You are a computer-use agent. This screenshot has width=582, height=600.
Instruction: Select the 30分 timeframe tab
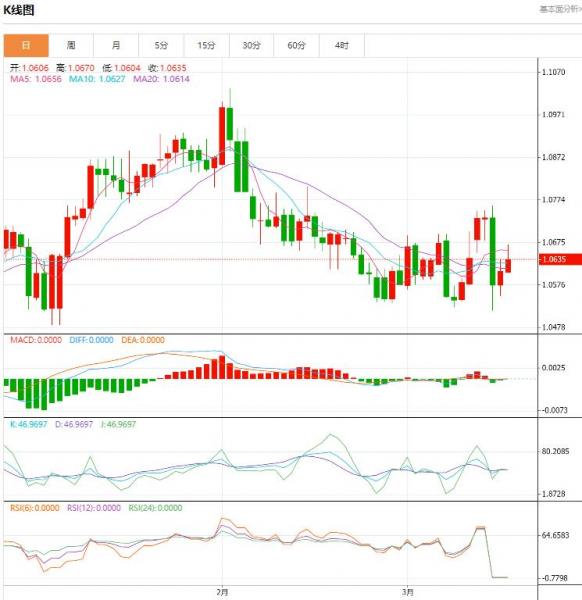point(251,46)
